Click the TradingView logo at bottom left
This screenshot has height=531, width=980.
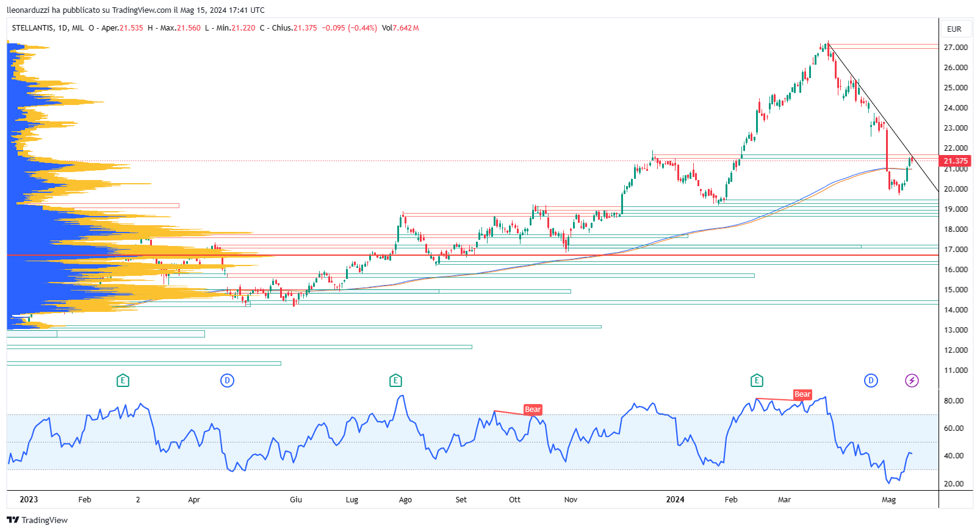[37, 520]
